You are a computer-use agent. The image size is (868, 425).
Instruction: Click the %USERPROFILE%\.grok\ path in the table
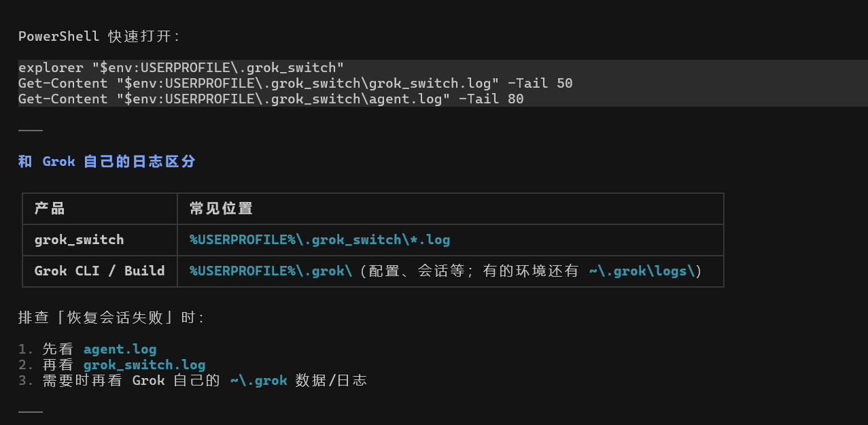point(271,271)
